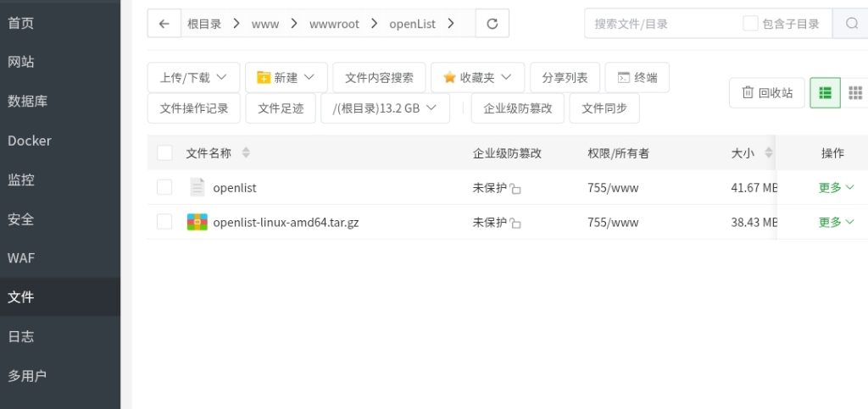This screenshot has height=409, width=868.
Task: Switch to list view icon
Action: (825, 92)
